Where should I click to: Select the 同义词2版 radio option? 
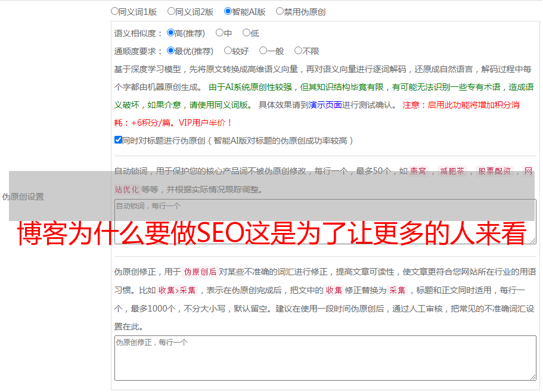(x=172, y=11)
